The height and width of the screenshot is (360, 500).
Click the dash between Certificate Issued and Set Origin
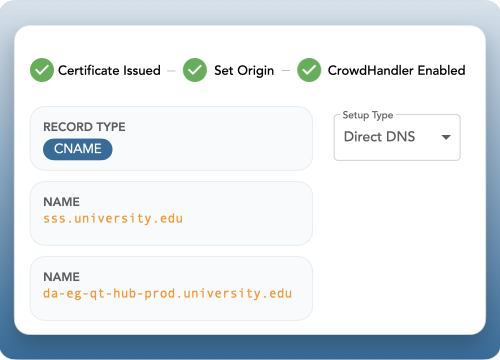pyautogui.click(x=171, y=71)
